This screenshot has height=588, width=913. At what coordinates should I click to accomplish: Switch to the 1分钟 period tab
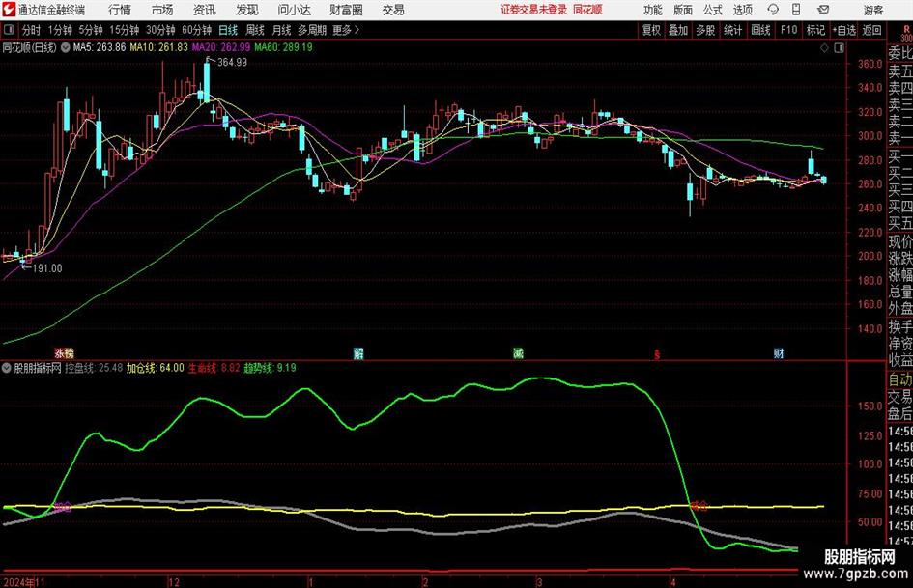click(60, 30)
